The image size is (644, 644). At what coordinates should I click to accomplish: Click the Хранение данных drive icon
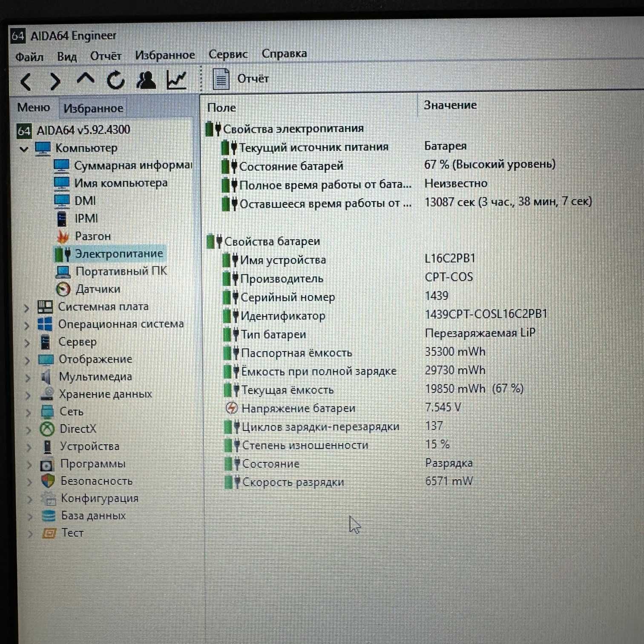pyautogui.click(x=47, y=394)
